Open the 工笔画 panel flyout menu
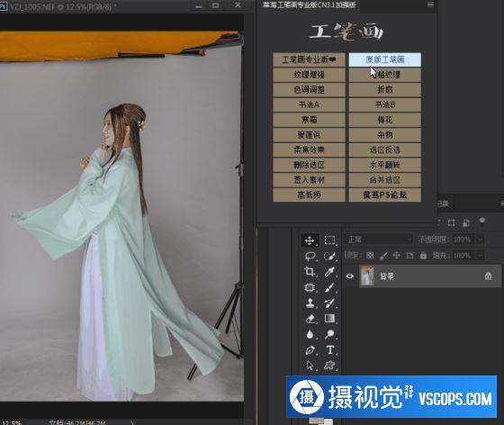504x425 pixels. coord(430,5)
